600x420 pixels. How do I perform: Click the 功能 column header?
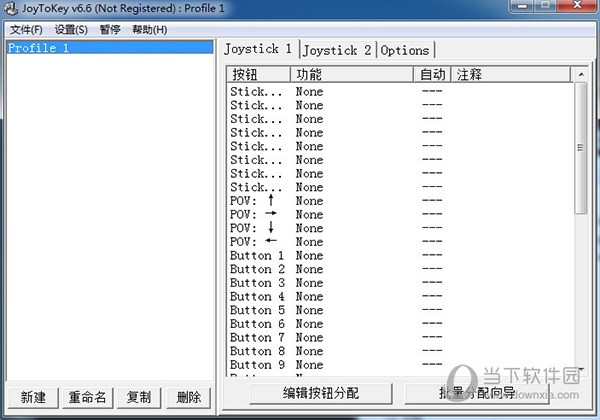tap(352, 75)
